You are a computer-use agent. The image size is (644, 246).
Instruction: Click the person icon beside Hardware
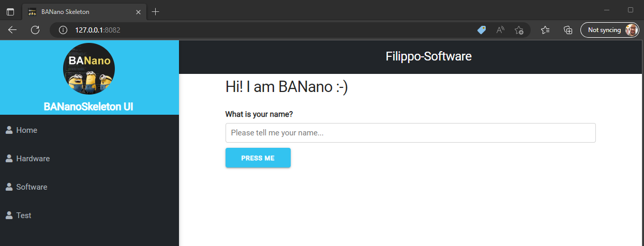pos(9,159)
